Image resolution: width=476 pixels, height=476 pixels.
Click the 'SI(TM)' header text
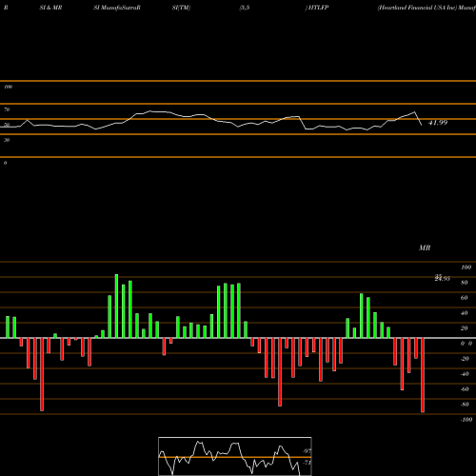pyautogui.click(x=181, y=8)
